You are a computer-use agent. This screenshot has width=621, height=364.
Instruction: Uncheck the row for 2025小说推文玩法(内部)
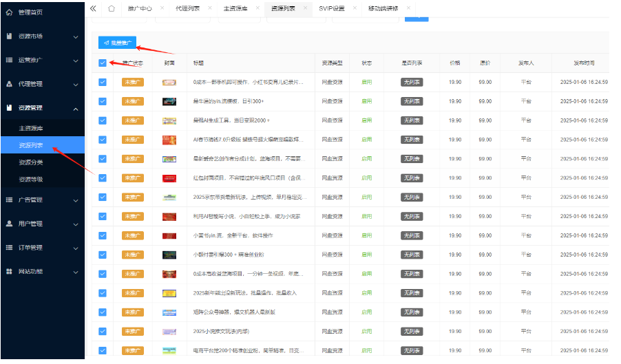click(x=103, y=332)
